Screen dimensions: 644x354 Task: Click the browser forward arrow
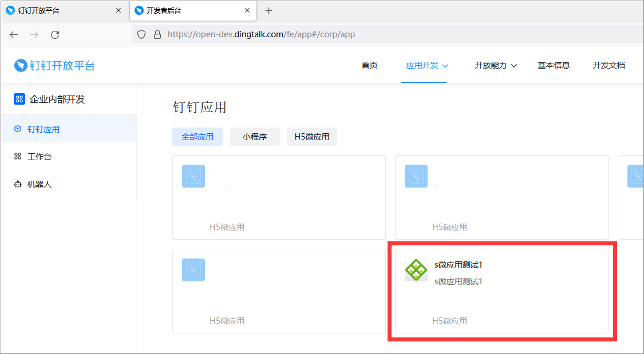click(x=34, y=35)
